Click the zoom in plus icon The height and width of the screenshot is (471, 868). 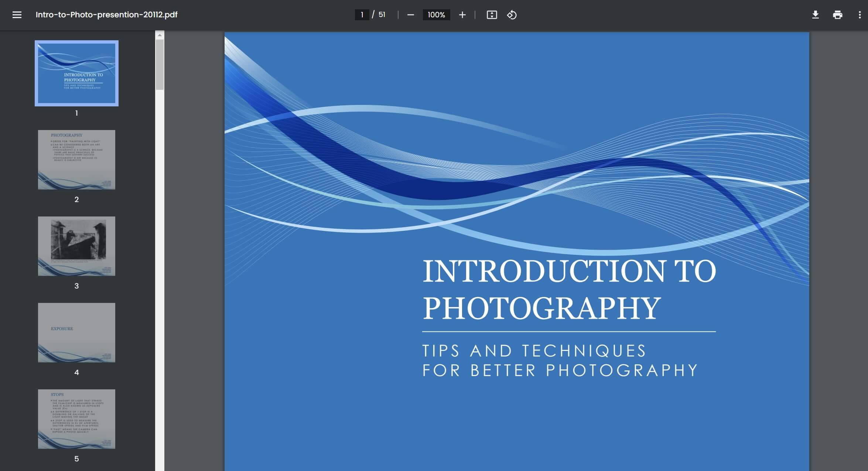[462, 15]
